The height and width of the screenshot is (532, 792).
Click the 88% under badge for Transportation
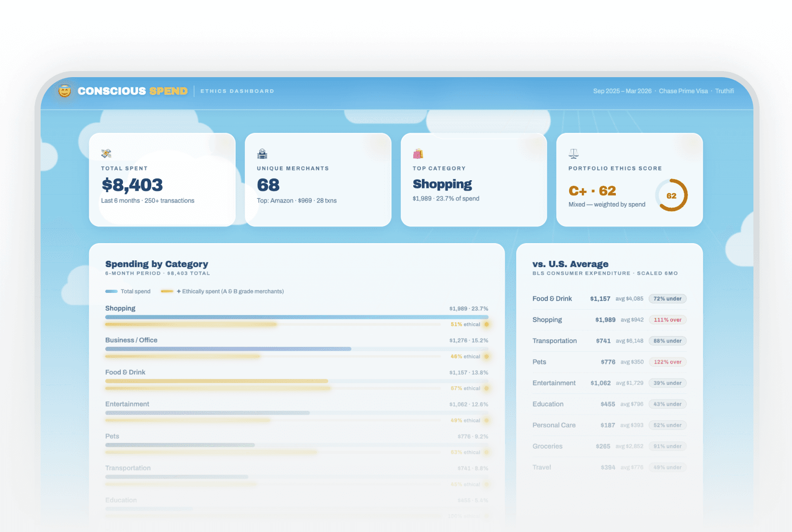pos(668,341)
